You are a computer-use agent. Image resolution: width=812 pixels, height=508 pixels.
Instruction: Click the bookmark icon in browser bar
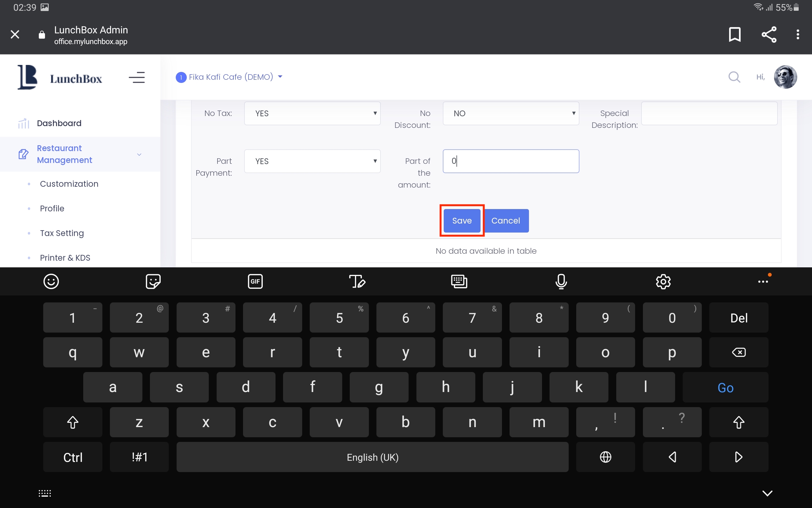pos(734,34)
